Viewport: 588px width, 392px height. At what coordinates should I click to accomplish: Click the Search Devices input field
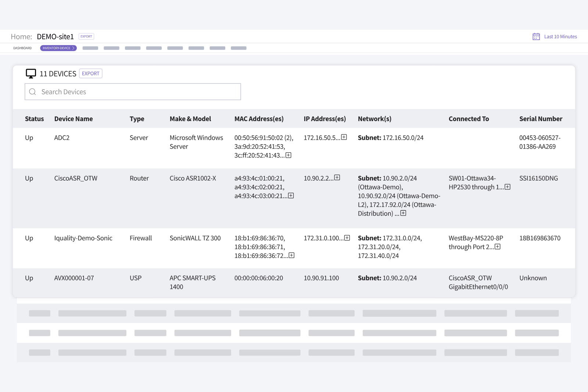pyautogui.click(x=133, y=92)
